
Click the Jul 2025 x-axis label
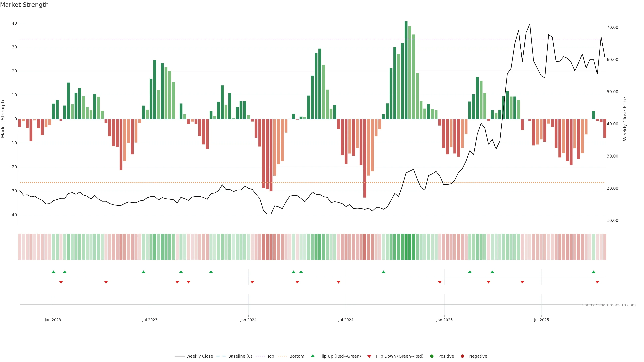541,320
